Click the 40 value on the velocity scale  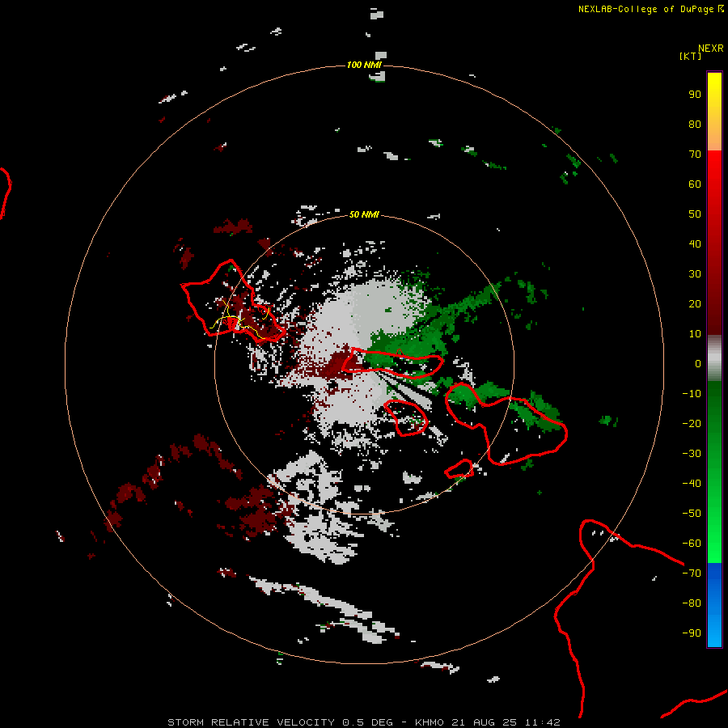[695, 244]
